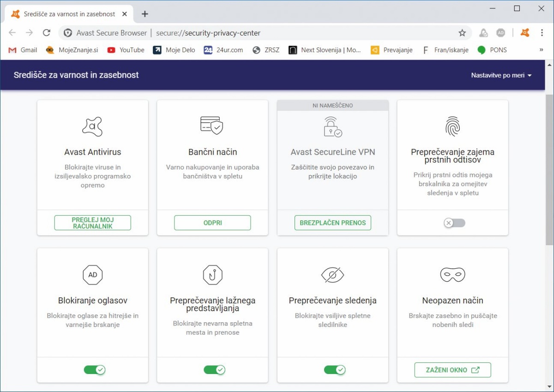Open the PONS bookmark

492,50
